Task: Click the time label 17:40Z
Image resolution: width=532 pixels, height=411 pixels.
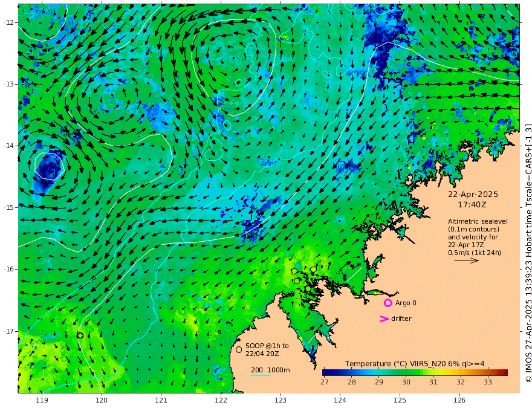Action: [x=472, y=205]
